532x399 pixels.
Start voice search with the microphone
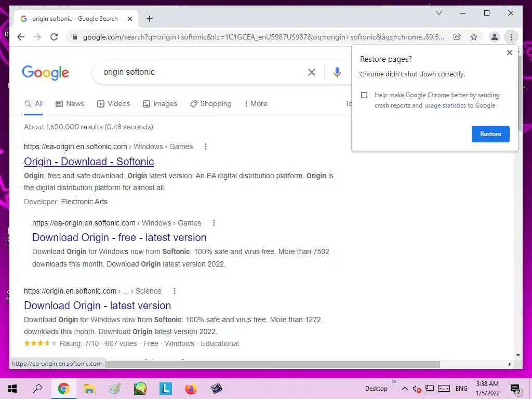pyautogui.click(x=337, y=72)
